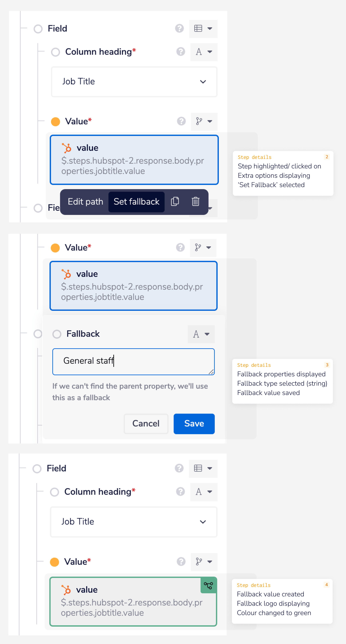This screenshot has width=346, height=644.
Task: Select the text-type 'A' icon beside Column heading
Action: point(198,52)
